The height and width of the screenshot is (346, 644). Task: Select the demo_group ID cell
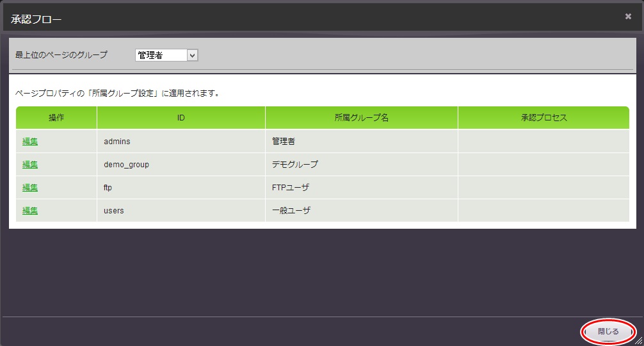181,165
